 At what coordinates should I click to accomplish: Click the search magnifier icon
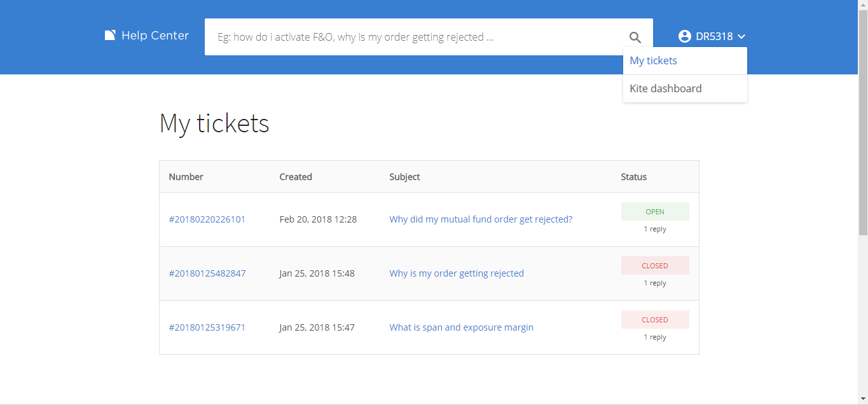(635, 38)
